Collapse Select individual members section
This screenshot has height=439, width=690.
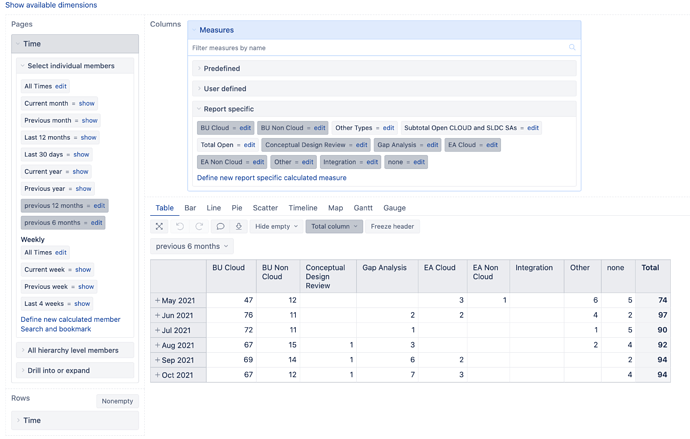75,66
